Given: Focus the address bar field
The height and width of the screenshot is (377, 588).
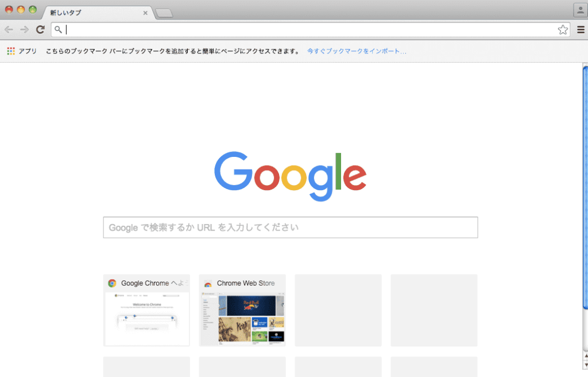Looking at the screenshot, I should [311, 30].
